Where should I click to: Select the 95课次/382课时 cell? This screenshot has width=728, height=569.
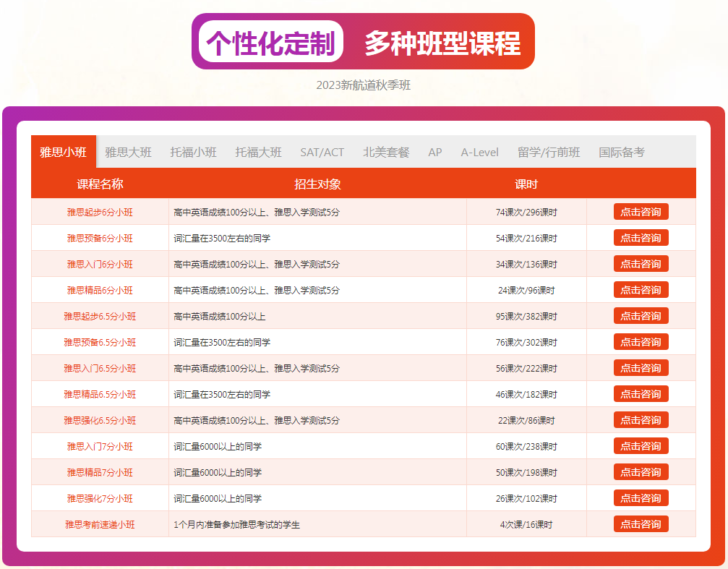pos(526,317)
